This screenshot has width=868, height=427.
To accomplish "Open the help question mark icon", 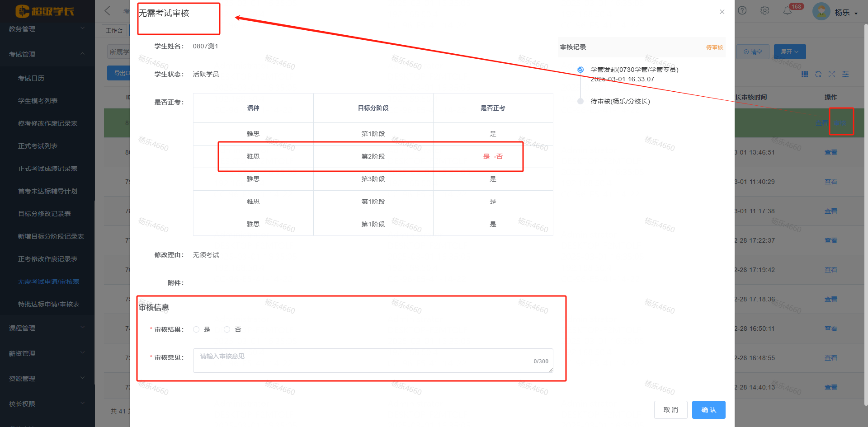I will [742, 10].
